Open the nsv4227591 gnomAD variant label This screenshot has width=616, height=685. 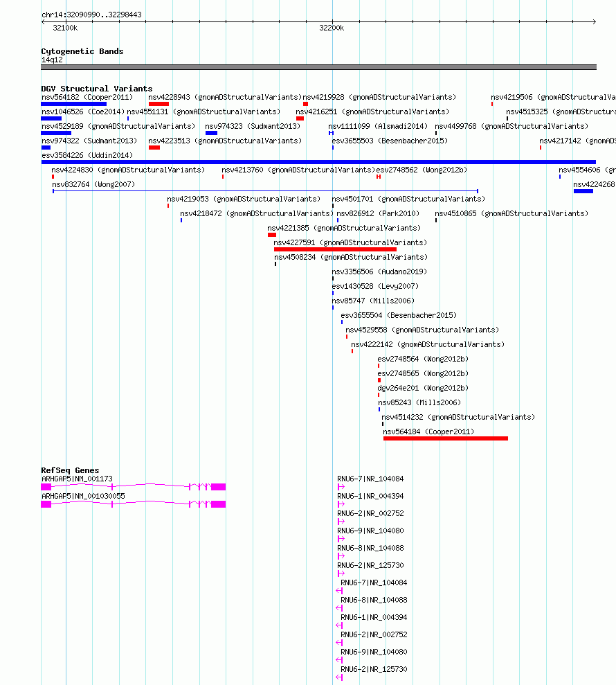350,243
